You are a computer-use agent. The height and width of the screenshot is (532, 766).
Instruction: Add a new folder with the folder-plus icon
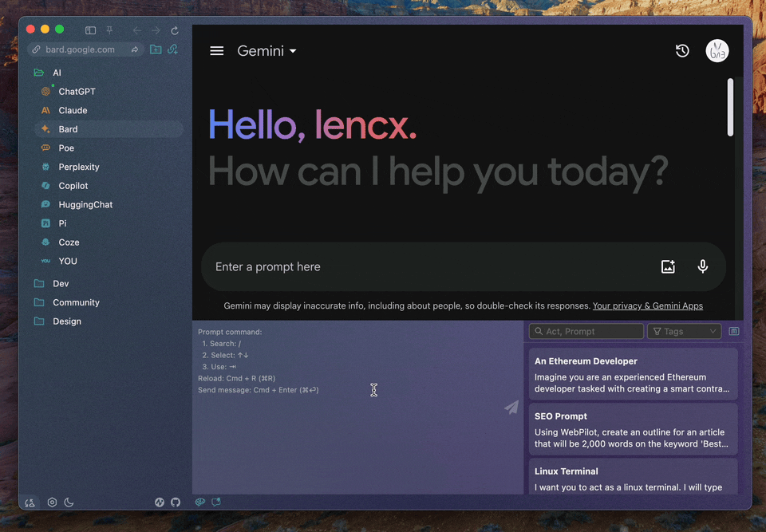coord(156,49)
